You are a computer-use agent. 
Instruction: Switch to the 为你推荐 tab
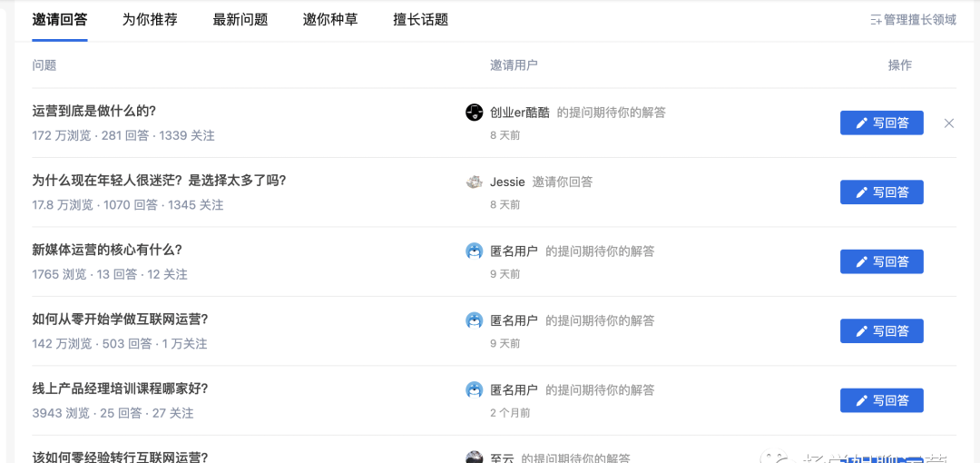click(x=150, y=20)
